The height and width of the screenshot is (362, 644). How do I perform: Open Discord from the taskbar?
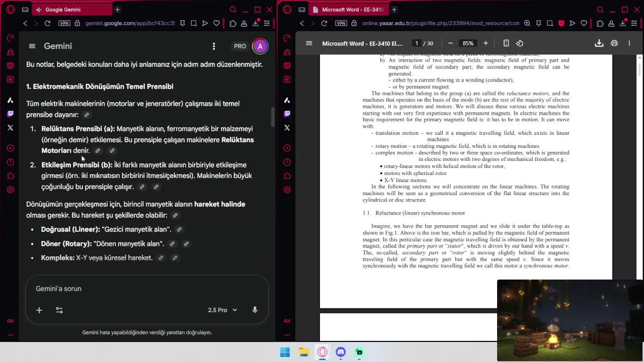pos(341,352)
